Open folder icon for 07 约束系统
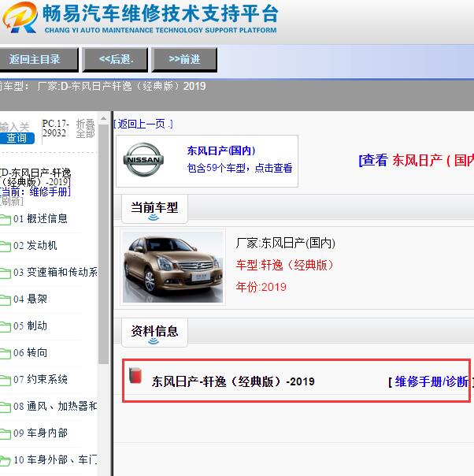The height and width of the screenshot is (476, 474). pos(6,380)
